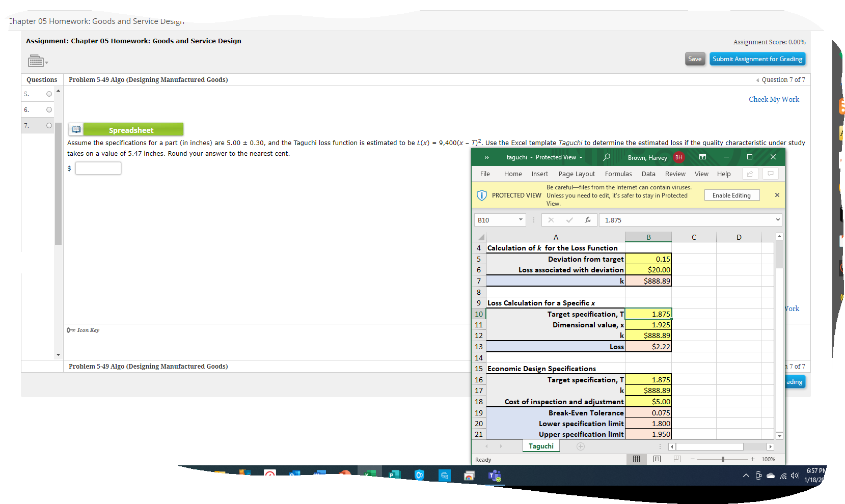Open the Spreadsheet book icon
The width and height of the screenshot is (845, 504).
76,129
